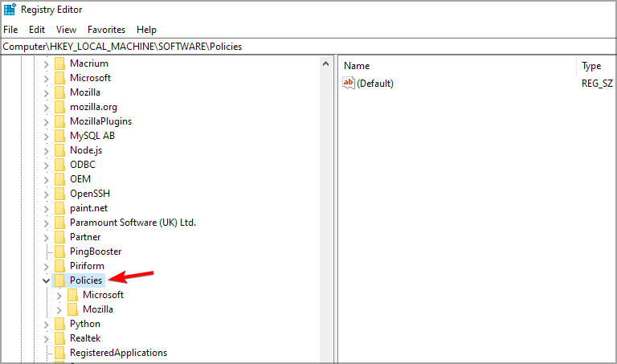Open the View menu
Screen dimensions: 617x364
(66, 30)
